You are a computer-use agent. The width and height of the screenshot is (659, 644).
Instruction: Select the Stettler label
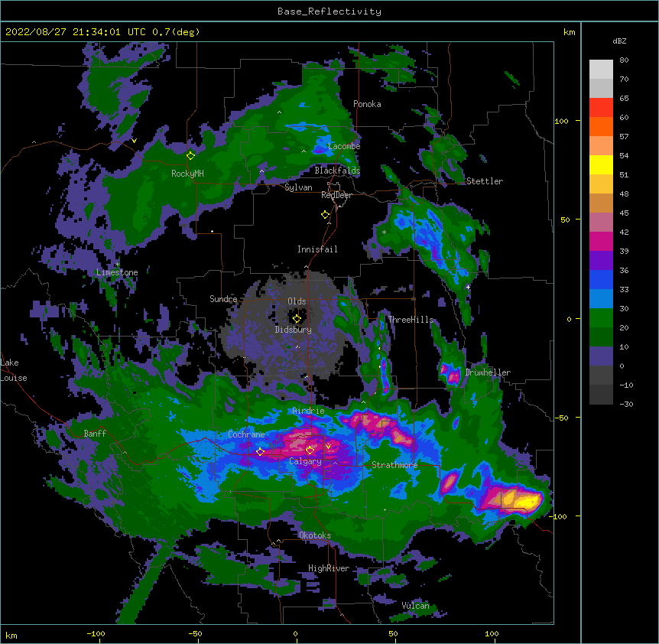[485, 181]
